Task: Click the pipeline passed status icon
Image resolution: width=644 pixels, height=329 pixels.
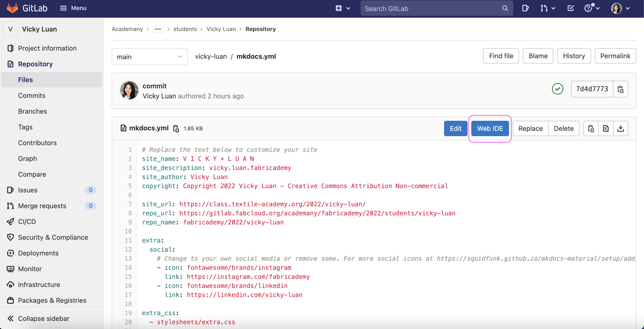Action: 557,89
